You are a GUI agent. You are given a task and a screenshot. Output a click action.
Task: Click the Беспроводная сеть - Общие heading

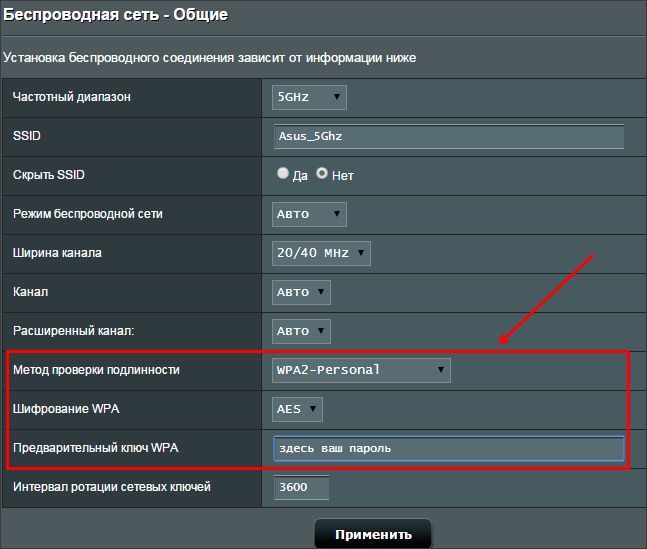pyautogui.click(x=116, y=14)
